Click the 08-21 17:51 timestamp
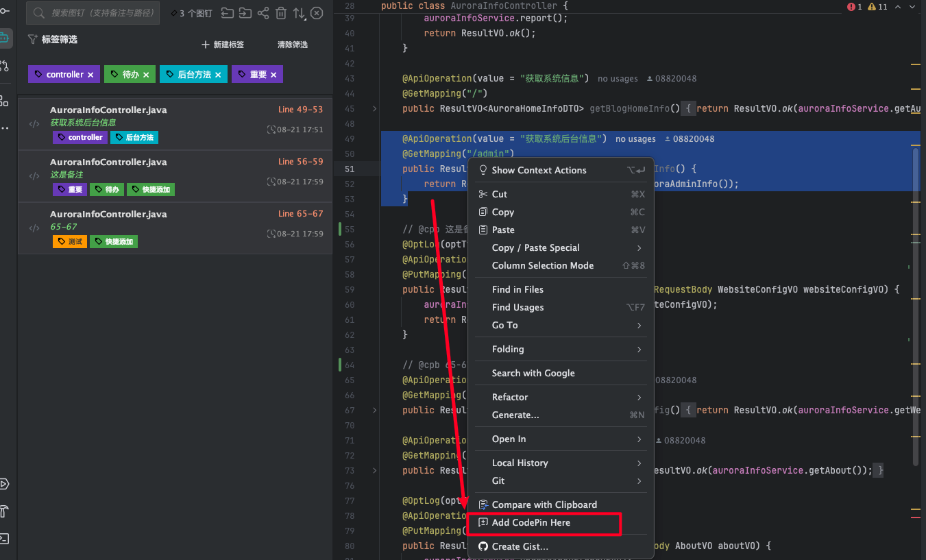This screenshot has width=926, height=560. point(295,130)
